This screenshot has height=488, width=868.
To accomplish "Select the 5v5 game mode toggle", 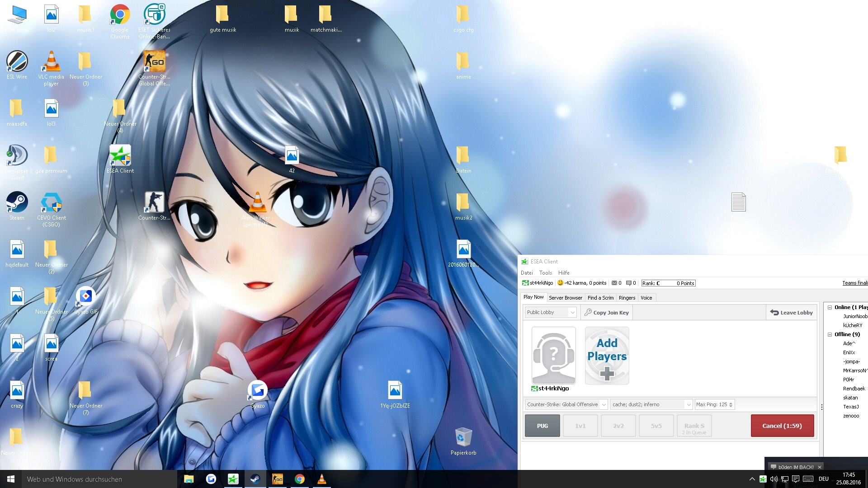I will (656, 426).
